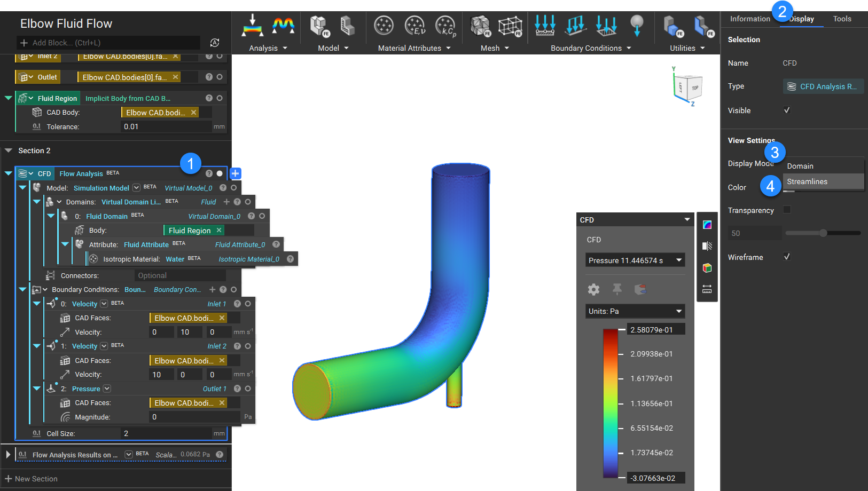Viewport: 868px width, 491px height.
Task: Toggle the Visible checkbox
Action: point(787,110)
